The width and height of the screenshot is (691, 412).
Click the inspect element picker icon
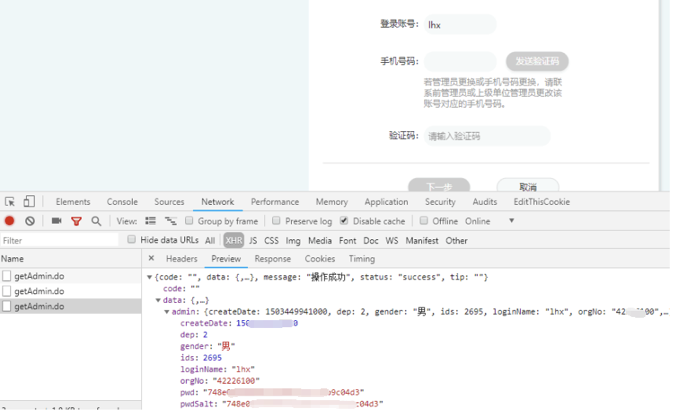coord(10,202)
